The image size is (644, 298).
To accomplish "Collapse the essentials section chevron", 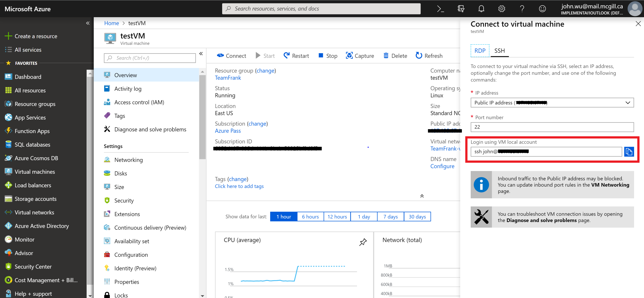I will [422, 196].
